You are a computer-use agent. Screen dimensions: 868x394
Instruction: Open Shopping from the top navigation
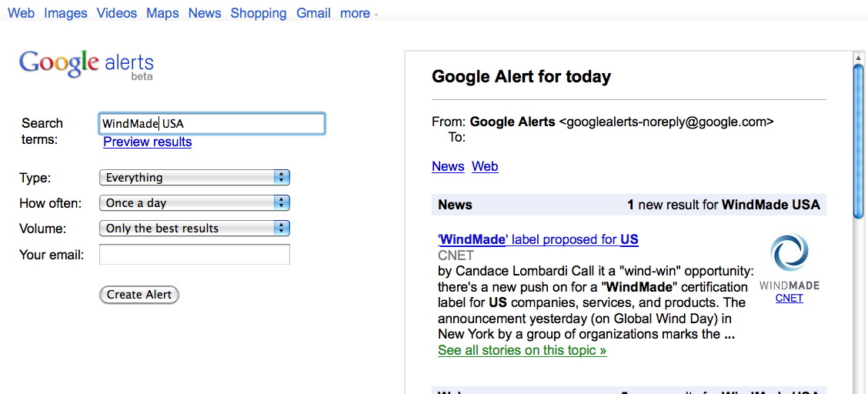coord(259,13)
